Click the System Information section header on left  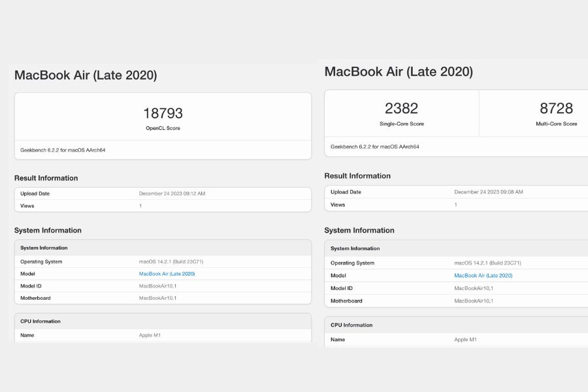(x=48, y=230)
